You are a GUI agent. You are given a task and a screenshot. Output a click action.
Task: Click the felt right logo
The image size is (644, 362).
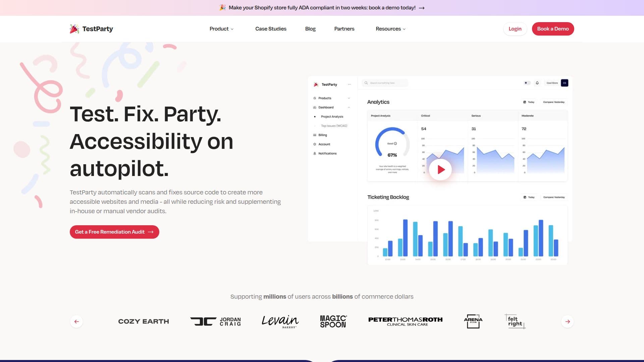[515, 321]
